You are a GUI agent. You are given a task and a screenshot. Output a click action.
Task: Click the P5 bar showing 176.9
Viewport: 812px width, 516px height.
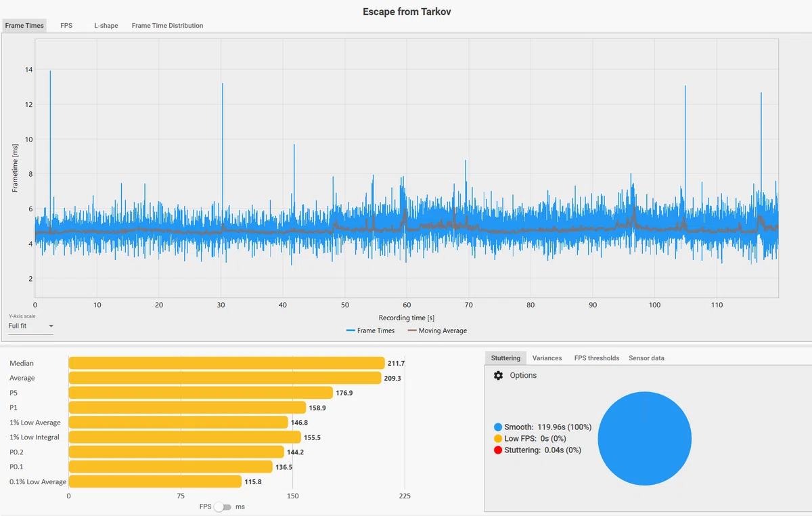201,393
